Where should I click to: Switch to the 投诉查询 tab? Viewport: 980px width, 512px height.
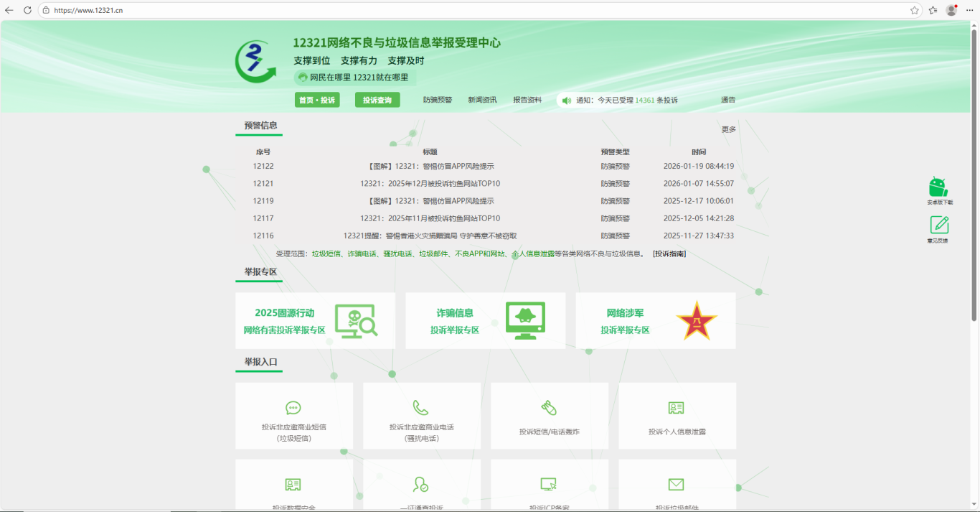(x=377, y=100)
